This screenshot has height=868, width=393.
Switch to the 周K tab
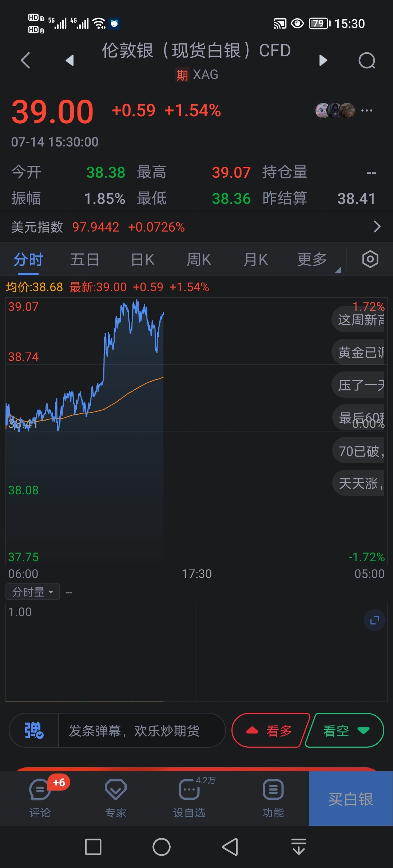[x=199, y=260]
